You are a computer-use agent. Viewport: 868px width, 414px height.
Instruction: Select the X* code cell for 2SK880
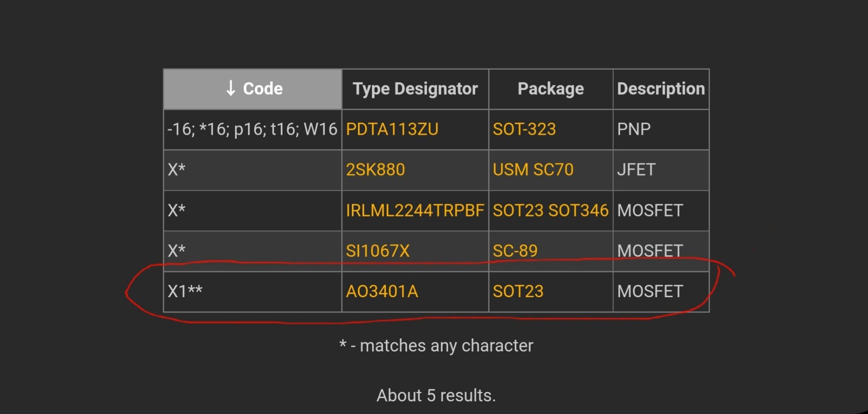click(x=253, y=170)
